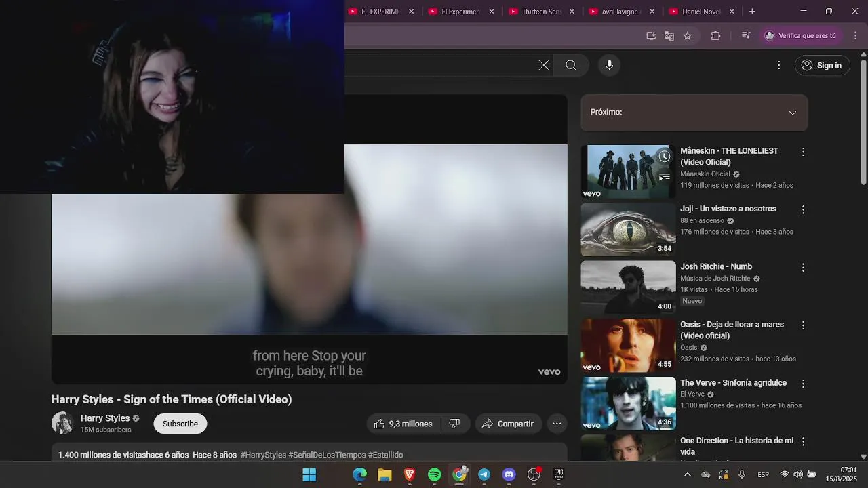The height and width of the screenshot is (488, 868).
Task: Open Harry Styles channel avatar
Action: [62, 424]
